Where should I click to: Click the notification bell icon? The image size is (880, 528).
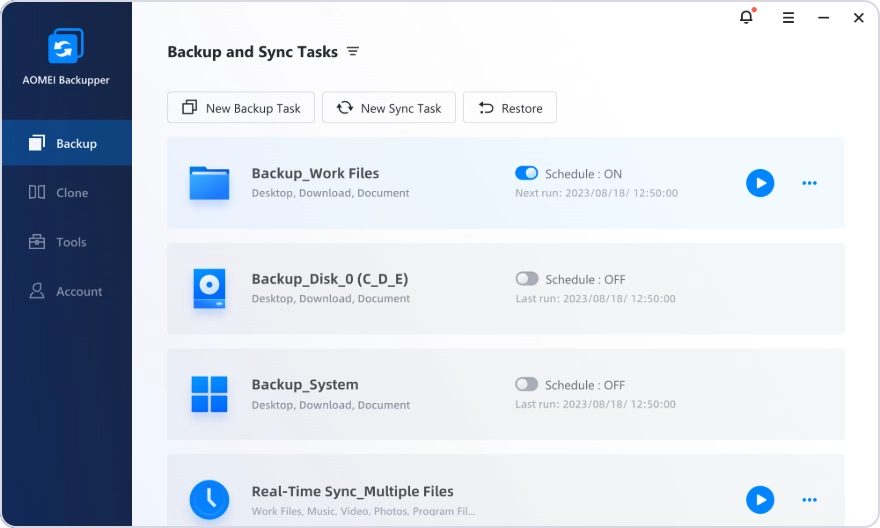(746, 17)
